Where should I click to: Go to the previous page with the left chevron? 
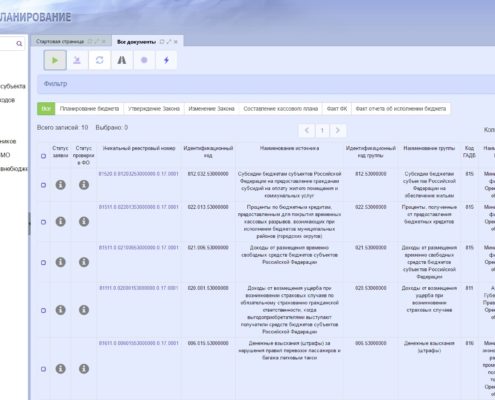307,130
